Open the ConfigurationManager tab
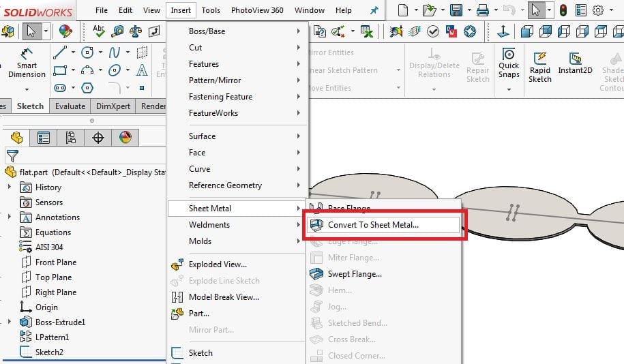This screenshot has width=624, height=364. [70, 138]
